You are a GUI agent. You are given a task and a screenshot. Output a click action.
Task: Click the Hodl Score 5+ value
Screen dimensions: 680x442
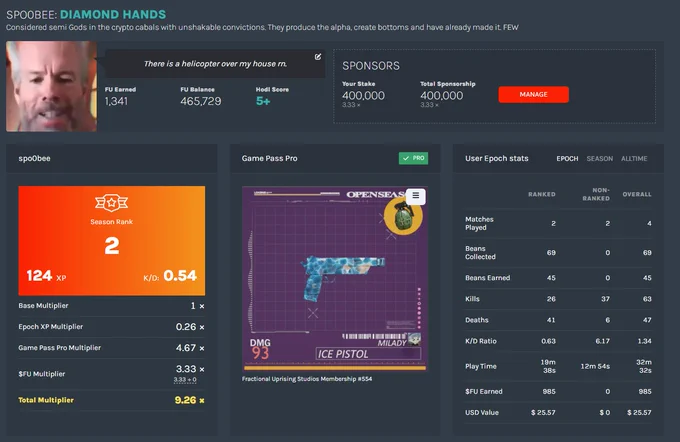click(x=263, y=101)
